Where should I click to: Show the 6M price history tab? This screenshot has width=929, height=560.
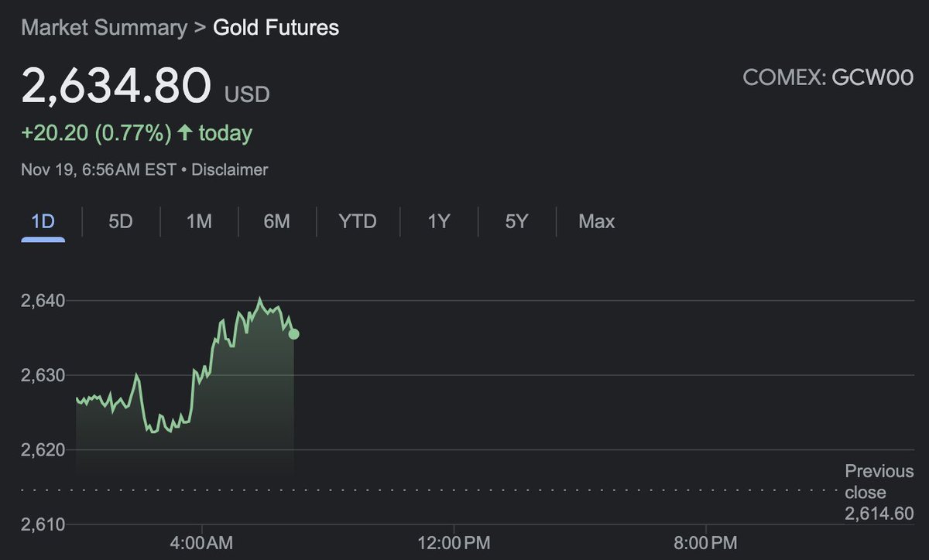[x=276, y=222]
